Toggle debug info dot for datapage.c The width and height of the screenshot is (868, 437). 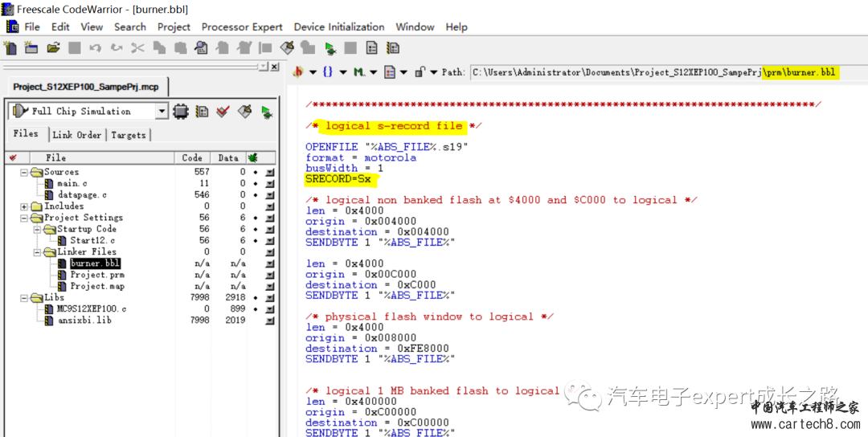[x=256, y=194]
